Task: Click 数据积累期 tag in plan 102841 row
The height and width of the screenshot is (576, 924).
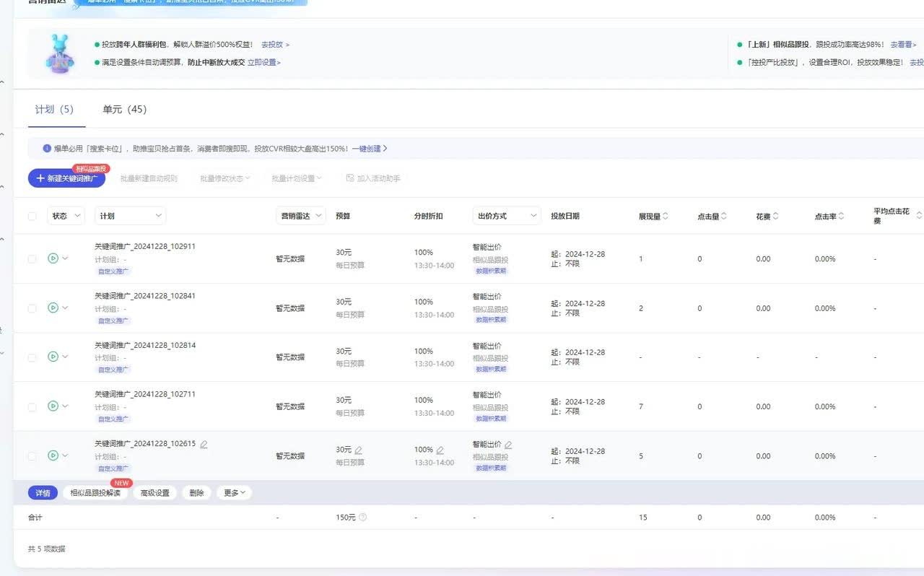Action: pyautogui.click(x=491, y=320)
